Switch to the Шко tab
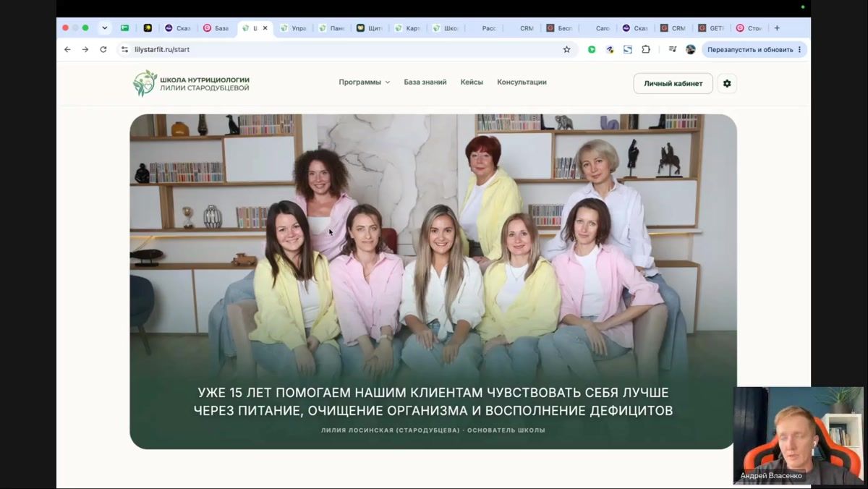This screenshot has width=868, height=489. tap(446, 28)
